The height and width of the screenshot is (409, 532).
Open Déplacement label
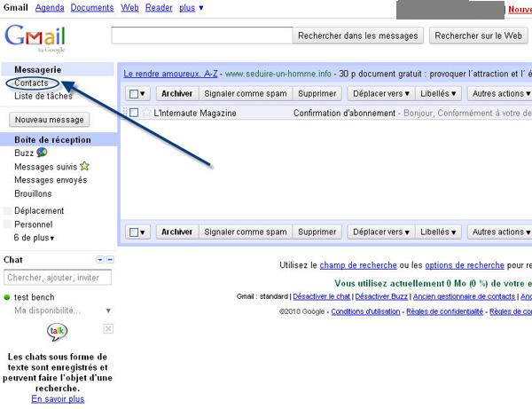[x=39, y=210]
